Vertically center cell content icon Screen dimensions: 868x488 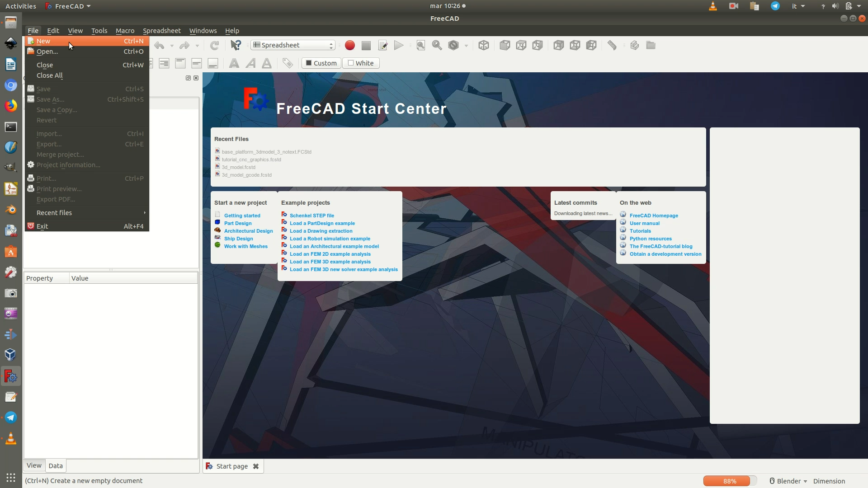coord(197,63)
